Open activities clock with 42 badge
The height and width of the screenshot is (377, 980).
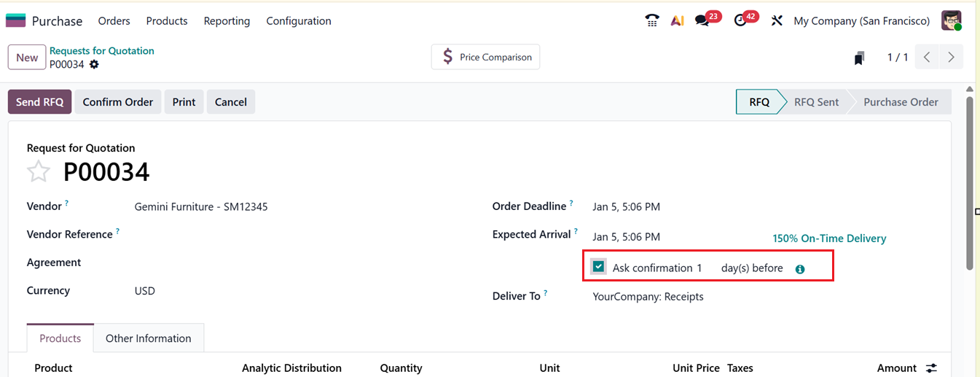click(x=741, y=20)
